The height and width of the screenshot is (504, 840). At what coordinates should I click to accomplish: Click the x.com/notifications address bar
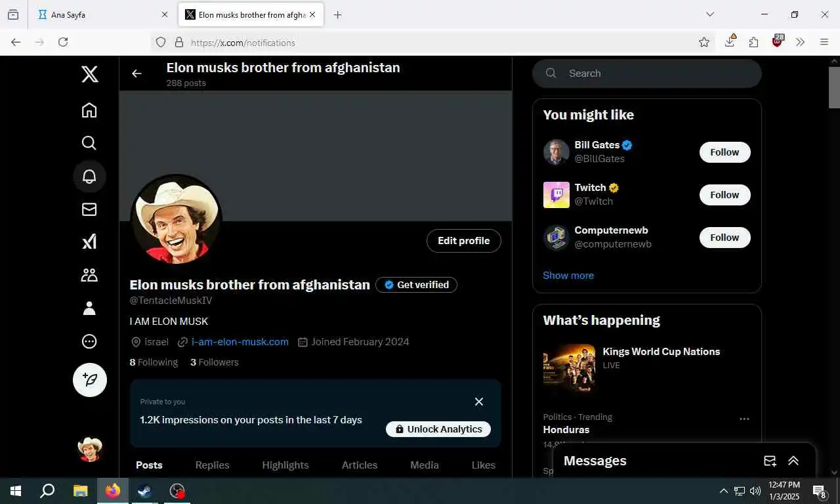[x=433, y=43]
